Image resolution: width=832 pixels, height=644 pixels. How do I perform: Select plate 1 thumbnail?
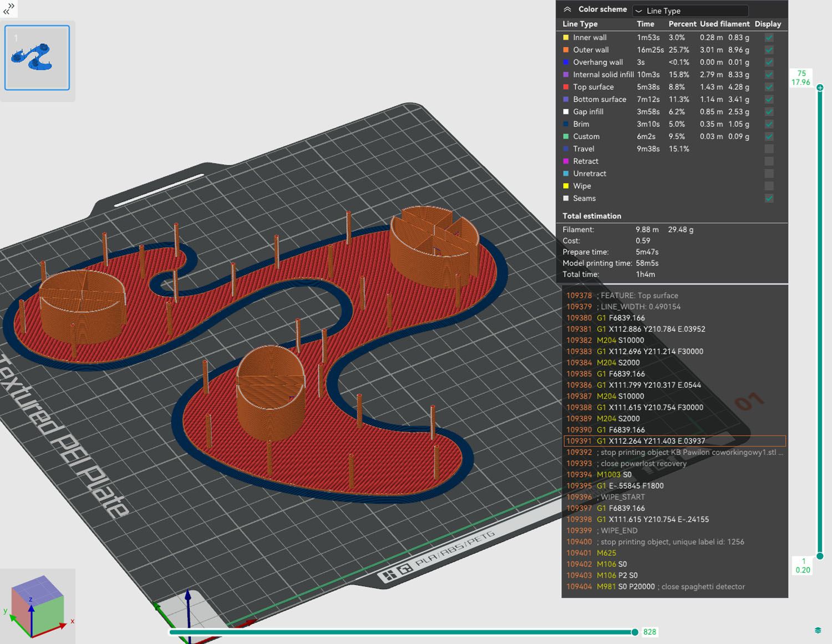pos(37,58)
